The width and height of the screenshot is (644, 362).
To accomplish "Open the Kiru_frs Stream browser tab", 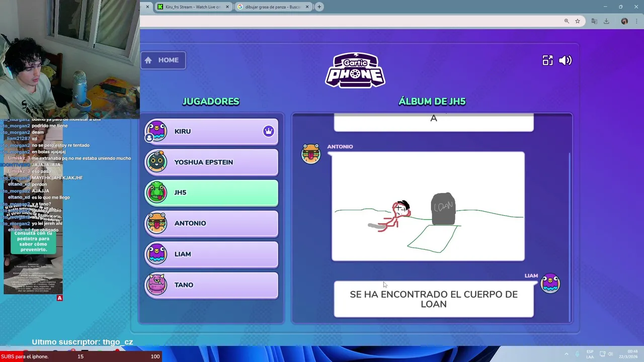I will pos(193,7).
